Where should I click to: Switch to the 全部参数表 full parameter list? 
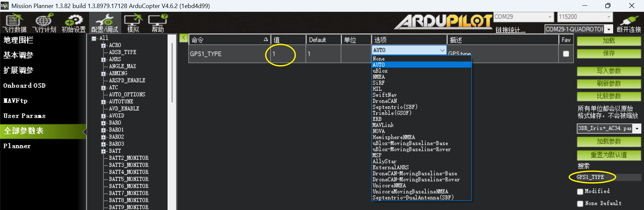43,131
